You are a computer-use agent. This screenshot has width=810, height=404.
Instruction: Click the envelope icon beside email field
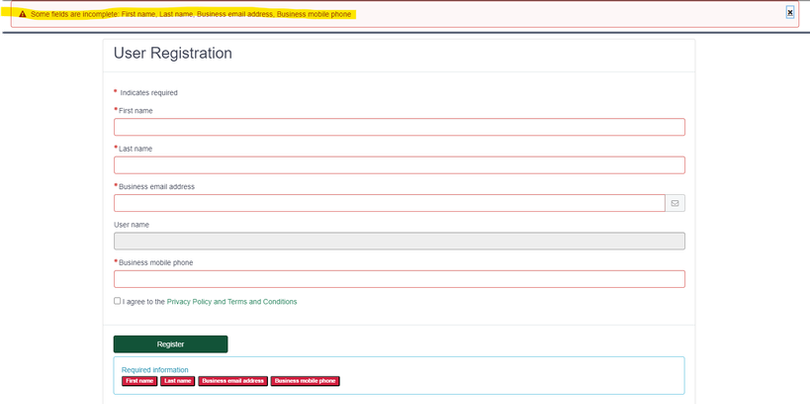point(675,203)
